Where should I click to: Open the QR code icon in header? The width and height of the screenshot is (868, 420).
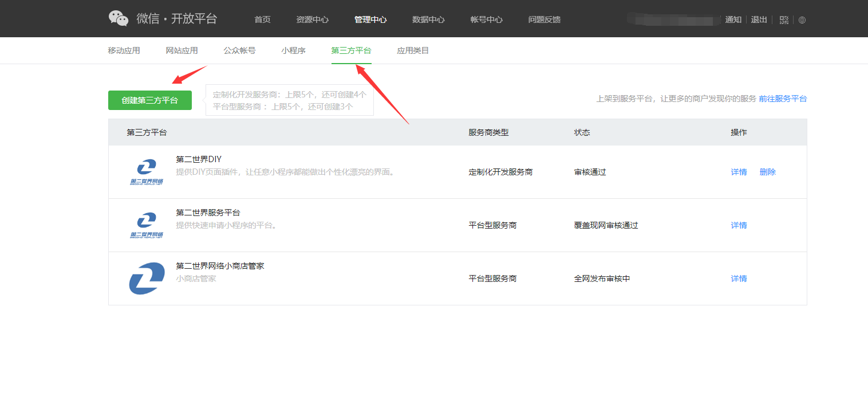point(784,19)
